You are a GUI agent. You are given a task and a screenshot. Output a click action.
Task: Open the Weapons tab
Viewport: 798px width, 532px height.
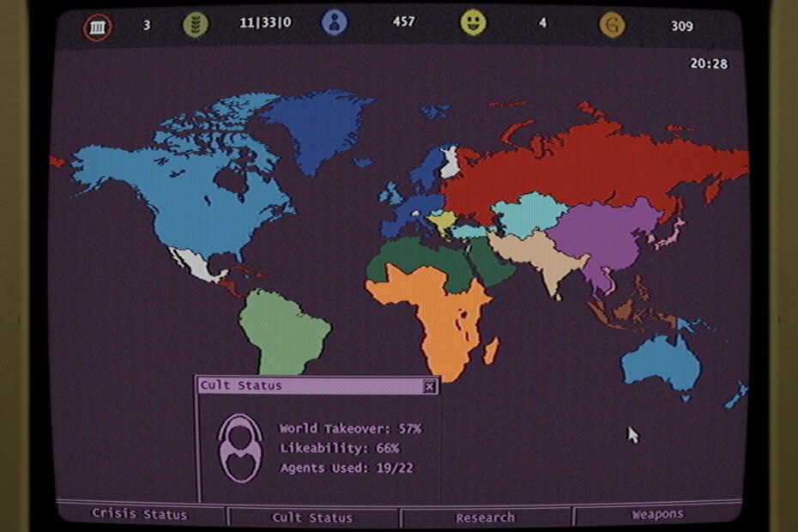pyautogui.click(x=658, y=515)
